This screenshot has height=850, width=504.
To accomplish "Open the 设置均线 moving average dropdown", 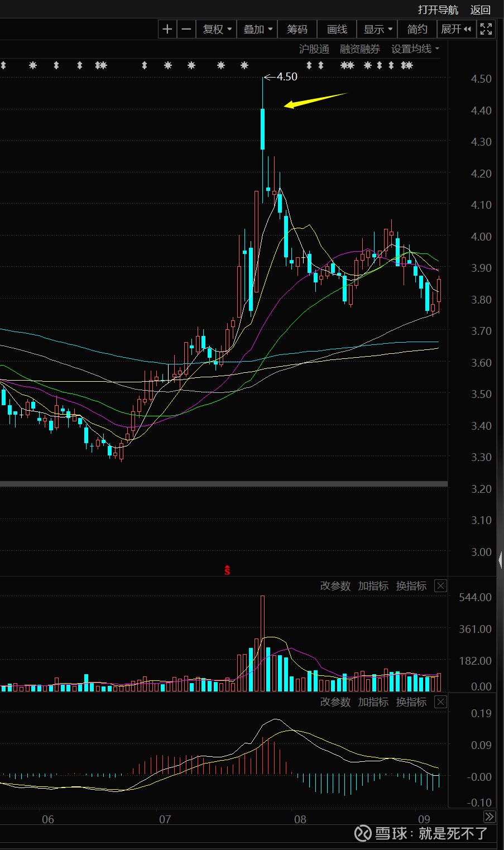I will click(415, 49).
